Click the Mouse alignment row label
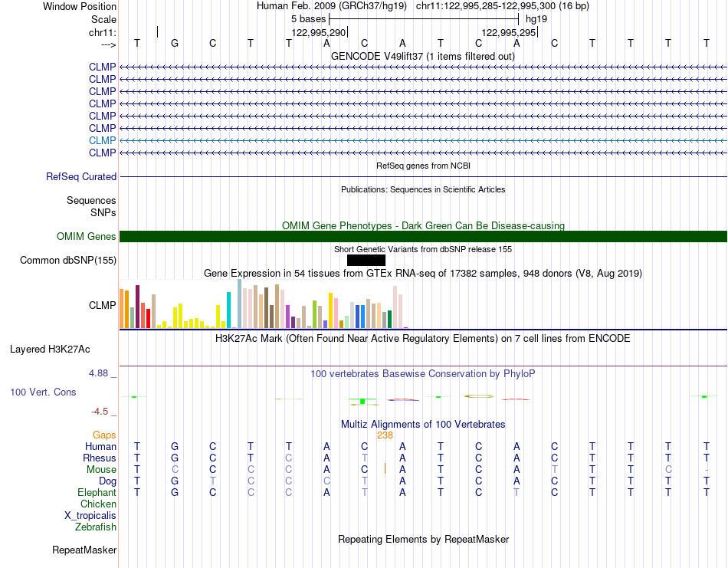Screen dimensions: 728x568 (x=101, y=470)
